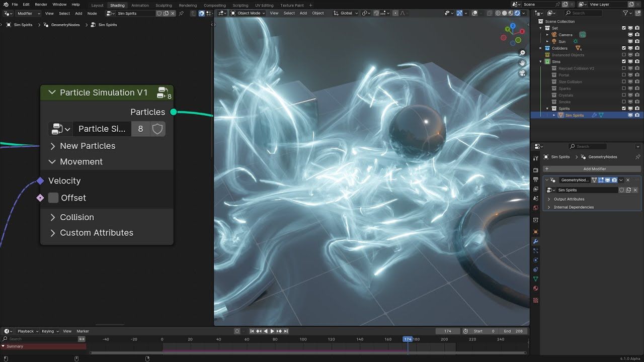Viewport: 644px width, 362px height.
Task: Click the Camera object icon in the outliner
Action: click(554, 35)
